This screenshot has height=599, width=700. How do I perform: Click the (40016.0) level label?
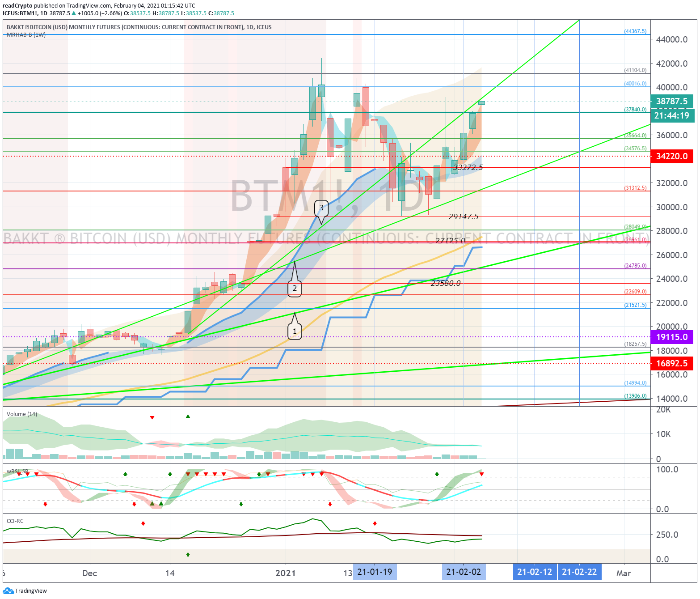coord(635,84)
